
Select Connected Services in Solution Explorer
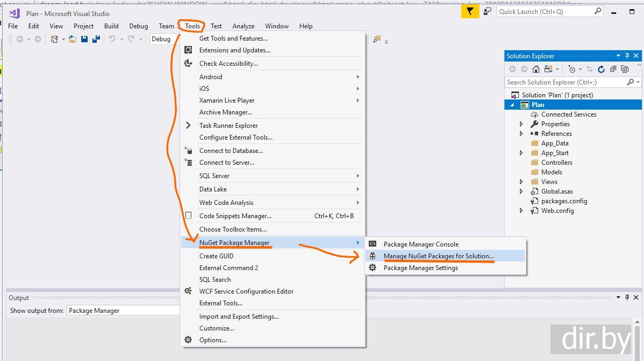(x=569, y=114)
